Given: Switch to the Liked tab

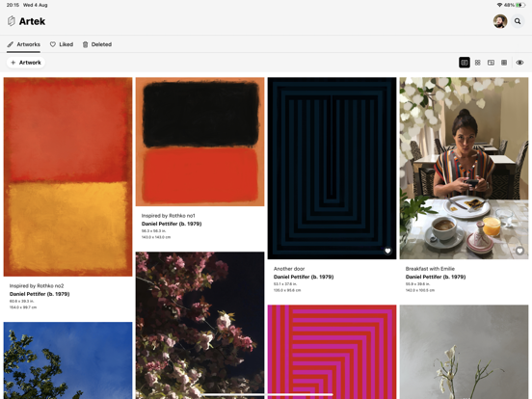Looking at the screenshot, I should [62, 44].
